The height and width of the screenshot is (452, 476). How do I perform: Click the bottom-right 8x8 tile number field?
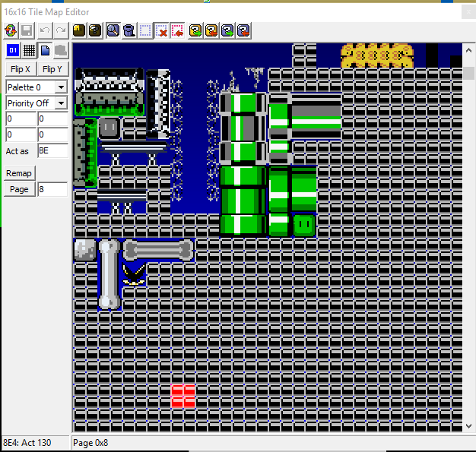[x=52, y=134]
